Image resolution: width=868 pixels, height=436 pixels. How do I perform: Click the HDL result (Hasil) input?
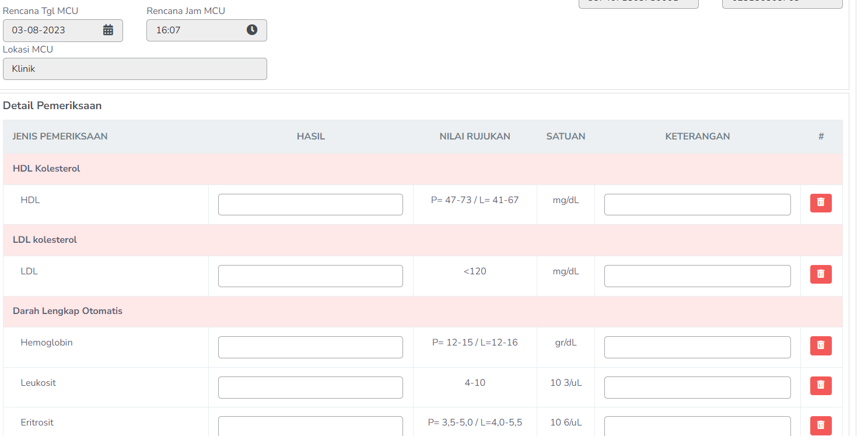[310, 205]
